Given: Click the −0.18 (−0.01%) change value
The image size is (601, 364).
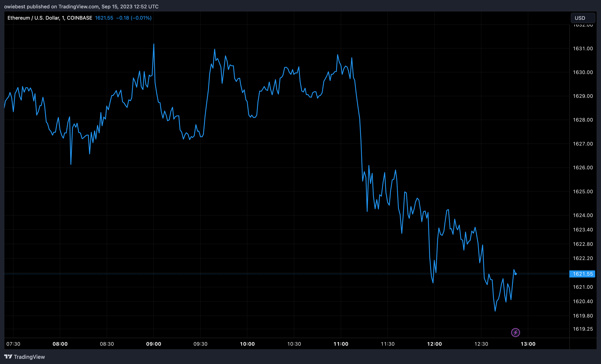Looking at the screenshot, I should point(134,18).
